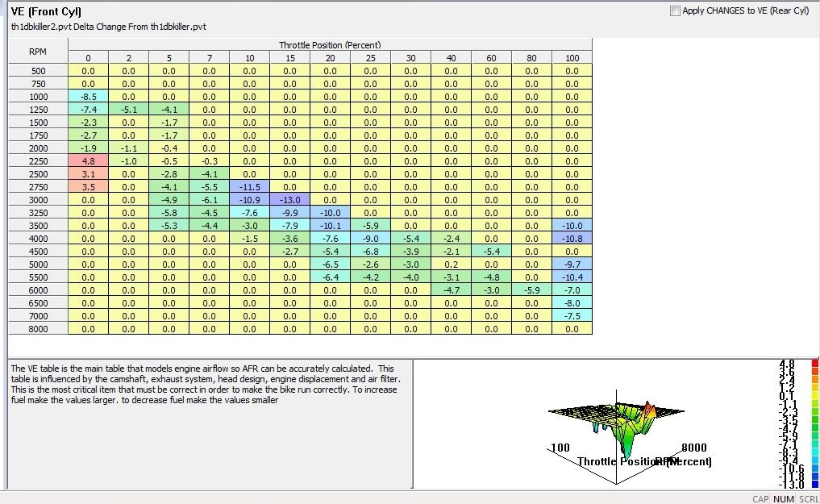This screenshot has height=504, width=820.
Task: Select the -10.8 cell at 4000 RPM
Action: (x=572, y=239)
